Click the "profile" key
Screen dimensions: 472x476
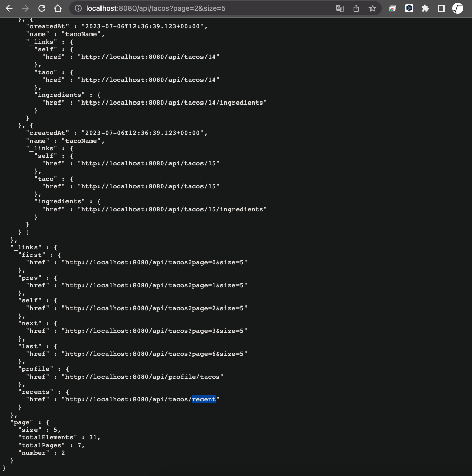[x=36, y=369]
